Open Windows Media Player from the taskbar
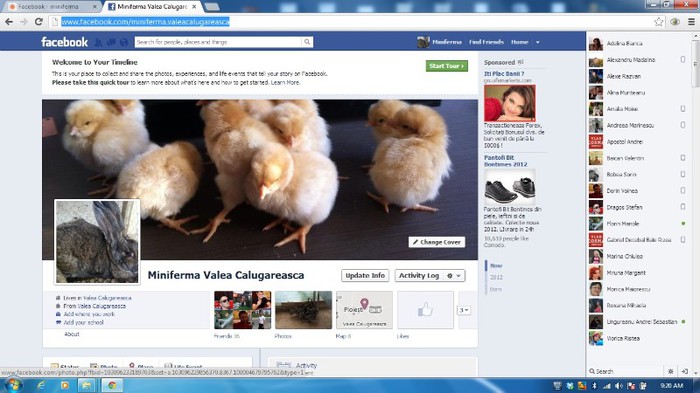Viewport: 700px width, 393px height. 65,385
